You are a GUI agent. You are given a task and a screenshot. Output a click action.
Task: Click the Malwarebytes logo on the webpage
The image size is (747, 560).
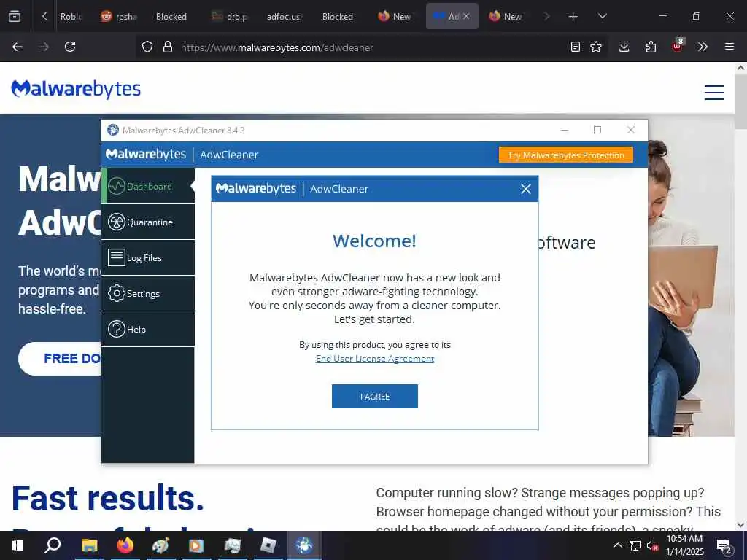pyautogui.click(x=76, y=89)
